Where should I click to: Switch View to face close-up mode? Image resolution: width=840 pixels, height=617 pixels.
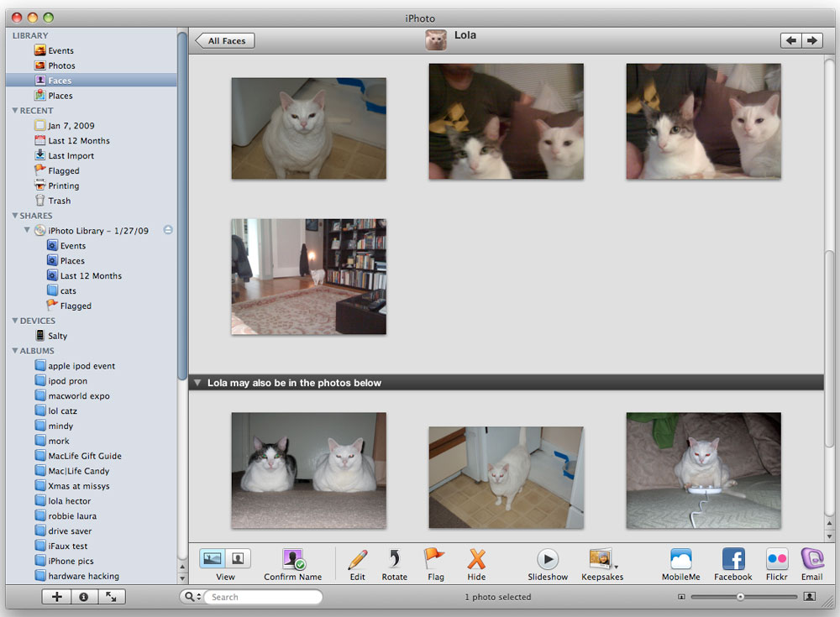pos(238,557)
